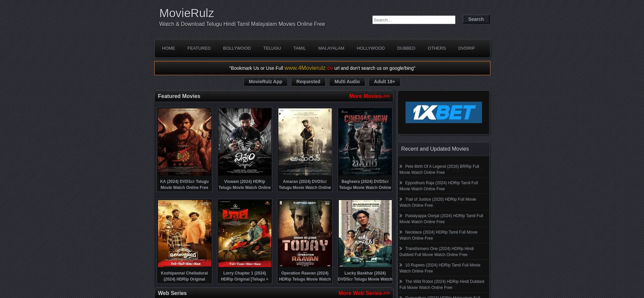Click the KA (2024) DVDScr title link

[x=184, y=185]
